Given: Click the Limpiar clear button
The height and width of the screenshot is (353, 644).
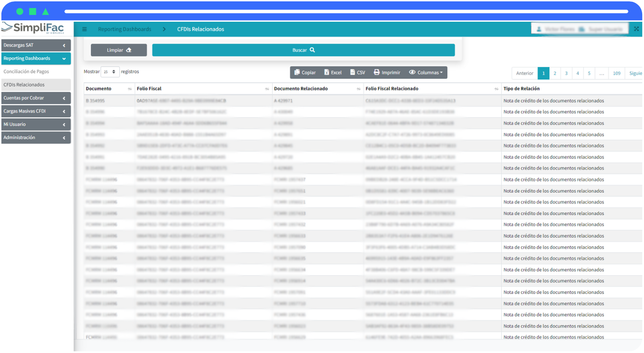Looking at the screenshot, I should pos(119,50).
